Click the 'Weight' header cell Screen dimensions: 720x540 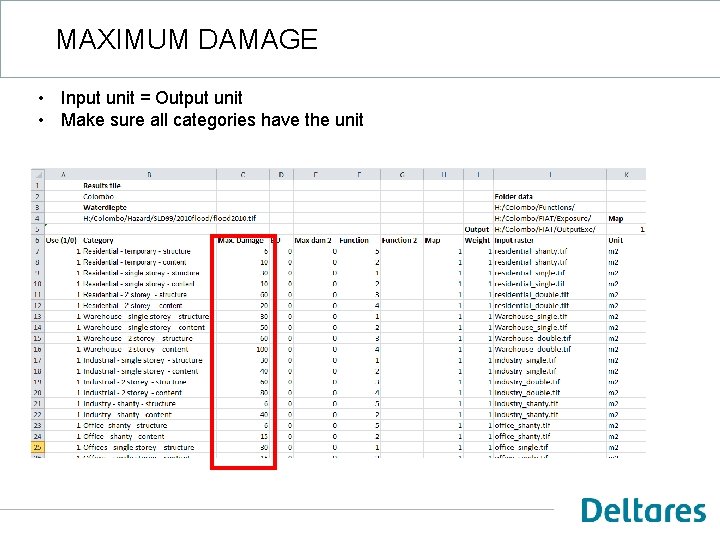[478, 240]
